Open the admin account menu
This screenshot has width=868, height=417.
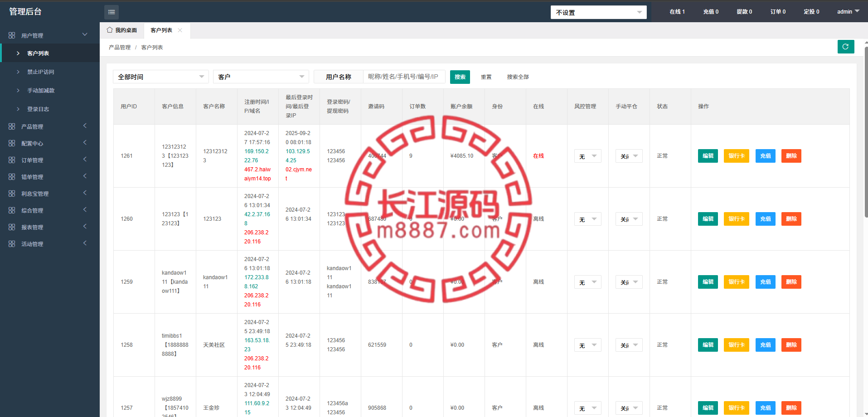[x=848, y=12]
